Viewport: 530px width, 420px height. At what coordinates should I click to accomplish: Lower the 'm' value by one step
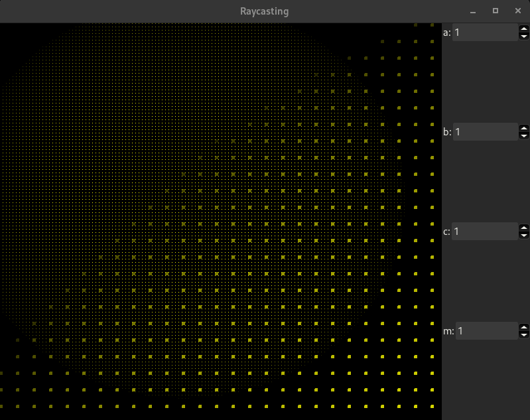pos(524,334)
